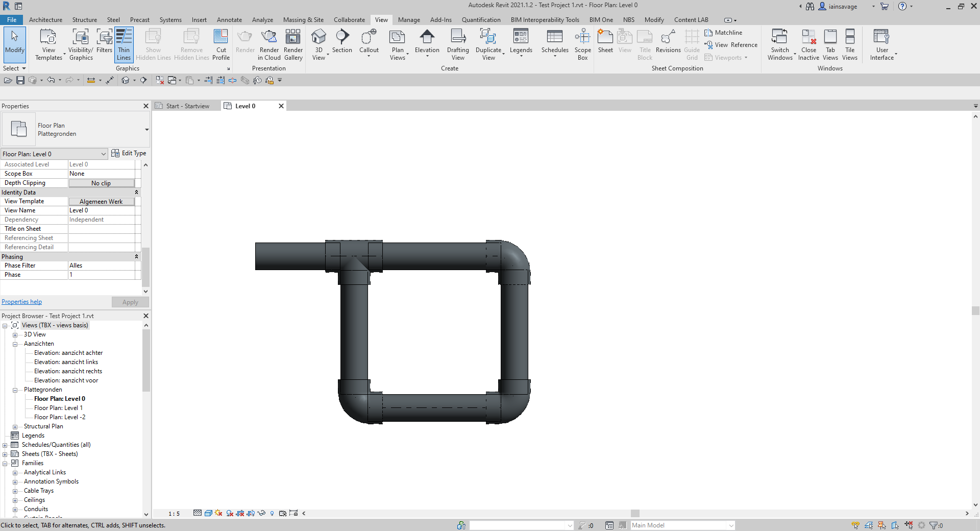Expand the 3D View tree node
980x531 pixels.
pos(15,335)
